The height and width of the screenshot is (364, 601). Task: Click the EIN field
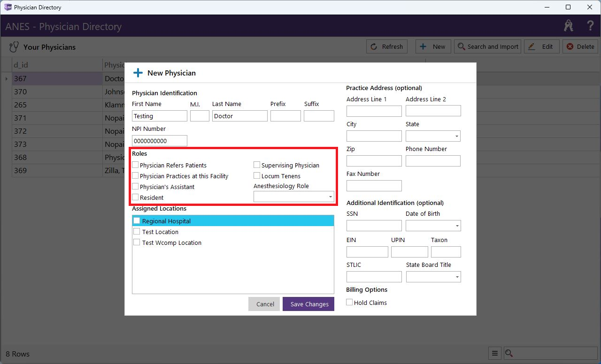click(x=367, y=252)
